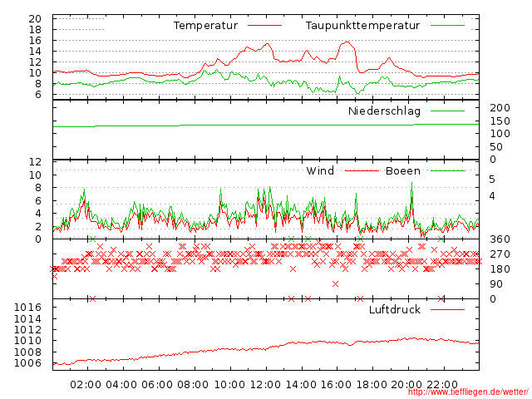Click the 90 wind direction axis label

496,284
